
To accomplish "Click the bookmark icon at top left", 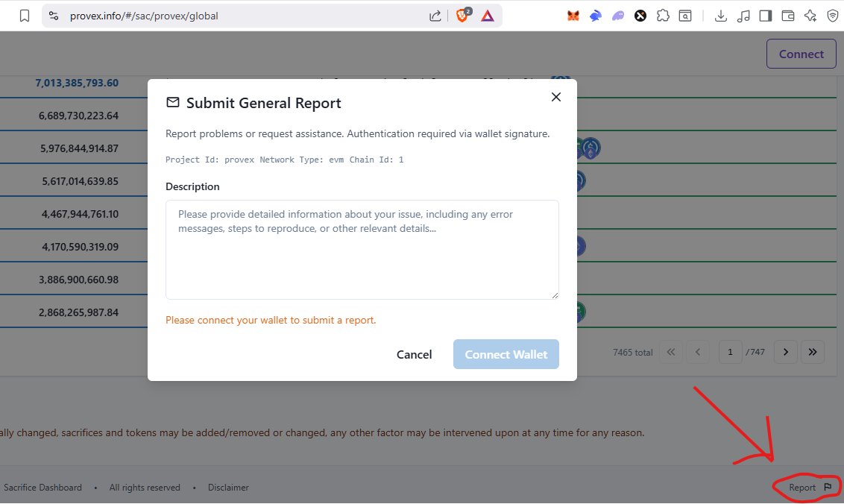I will tap(24, 14).
